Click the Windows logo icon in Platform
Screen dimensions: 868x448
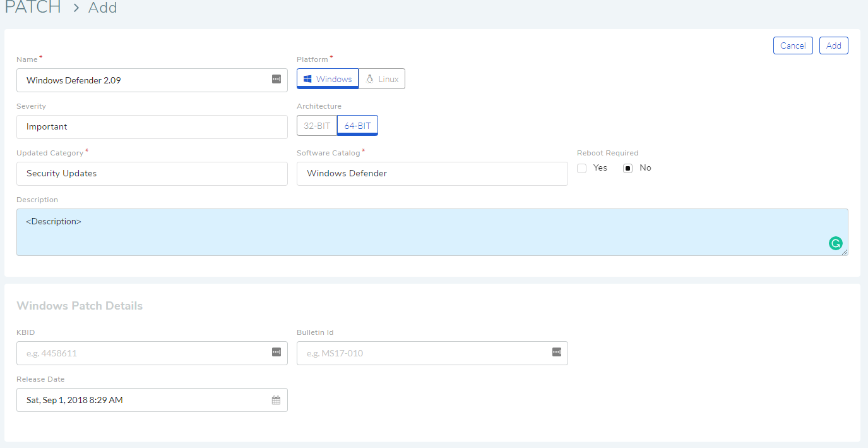click(x=308, y=79)
